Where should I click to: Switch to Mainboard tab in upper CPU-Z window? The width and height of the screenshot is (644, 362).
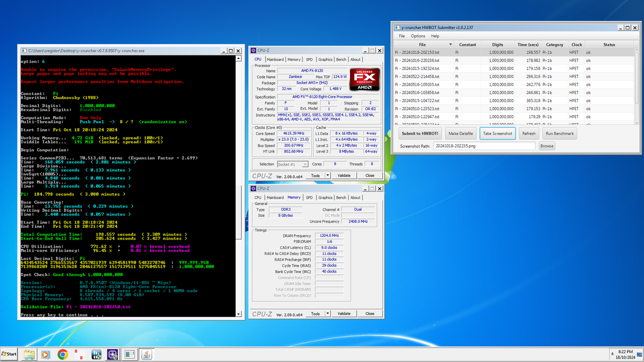coord(275,59)
